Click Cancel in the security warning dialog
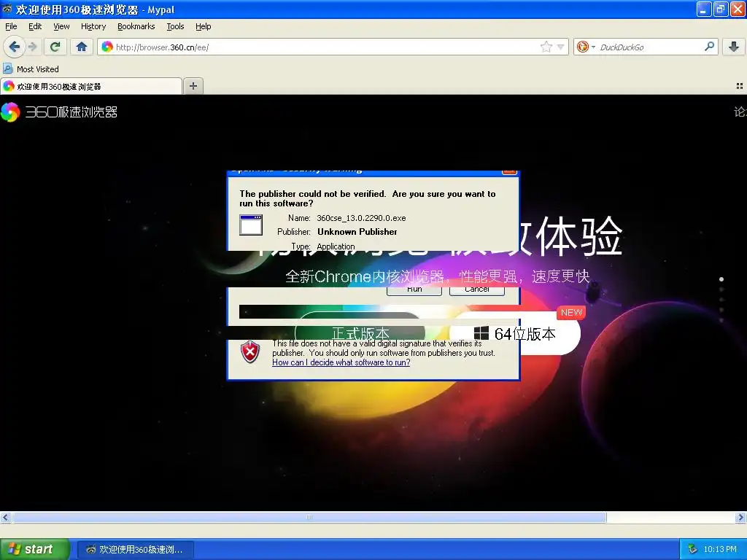Image resolution: width=747 pixels, height=560 pixels. pos(477,290)
